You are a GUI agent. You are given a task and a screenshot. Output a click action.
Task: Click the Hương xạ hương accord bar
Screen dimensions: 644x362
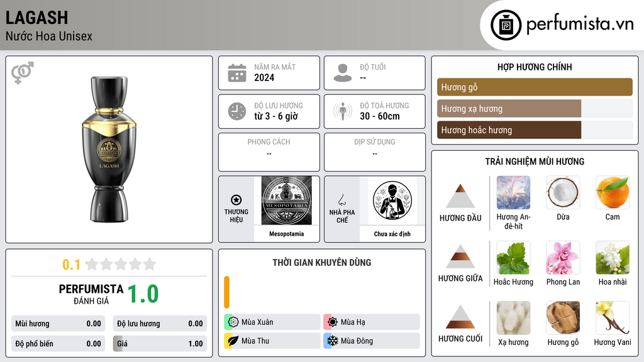click(x=535, y=108)
